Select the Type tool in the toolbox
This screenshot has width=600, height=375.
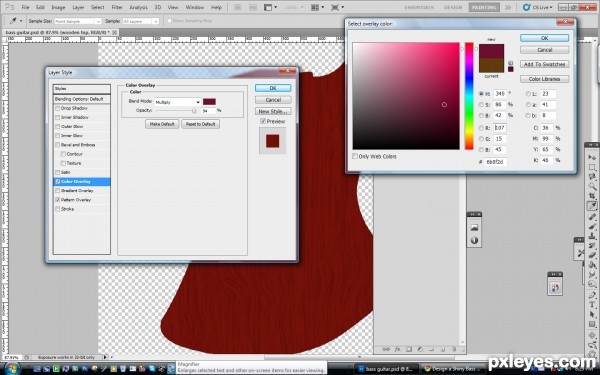[x=592, y=304]
